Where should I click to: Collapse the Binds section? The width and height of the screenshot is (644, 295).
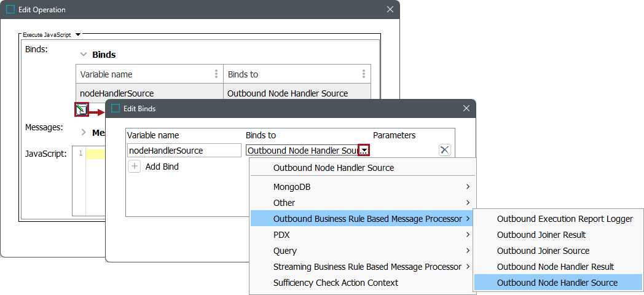[84, 55]
